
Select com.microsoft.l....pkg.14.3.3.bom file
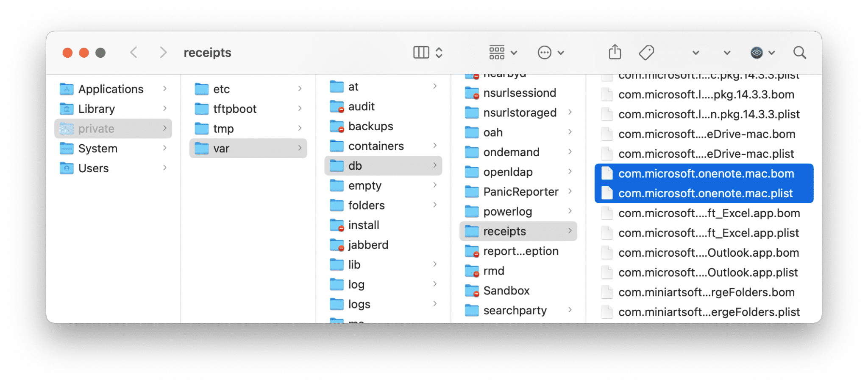(704, 95)
